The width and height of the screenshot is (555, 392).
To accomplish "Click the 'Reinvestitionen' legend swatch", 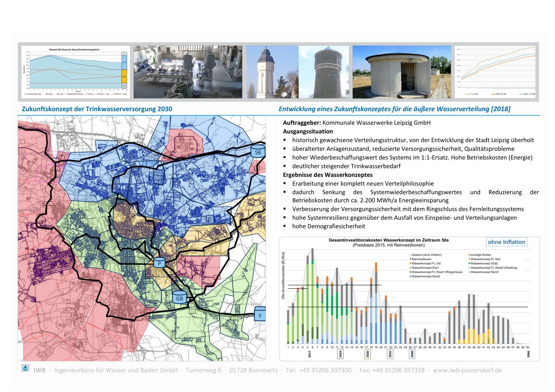I will click(410, 259).
